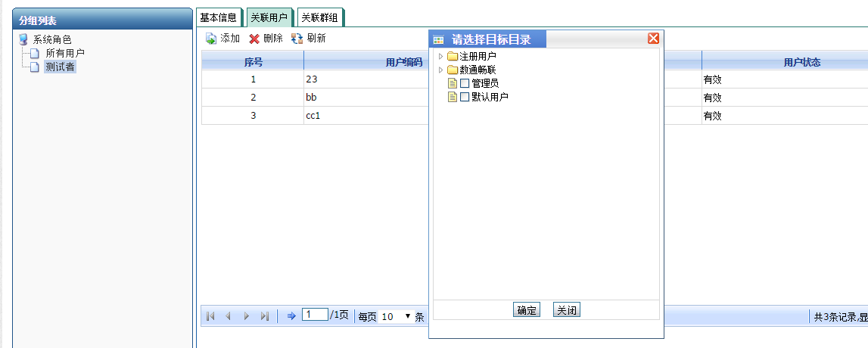Select 所有用户 in group tree

click(x=65, y=54)
